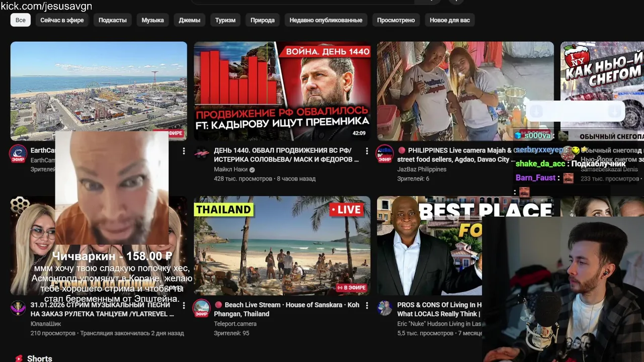Select the "Просмотрено" filter chip
This screenshot has height=362, width=644.
[396, 20]
